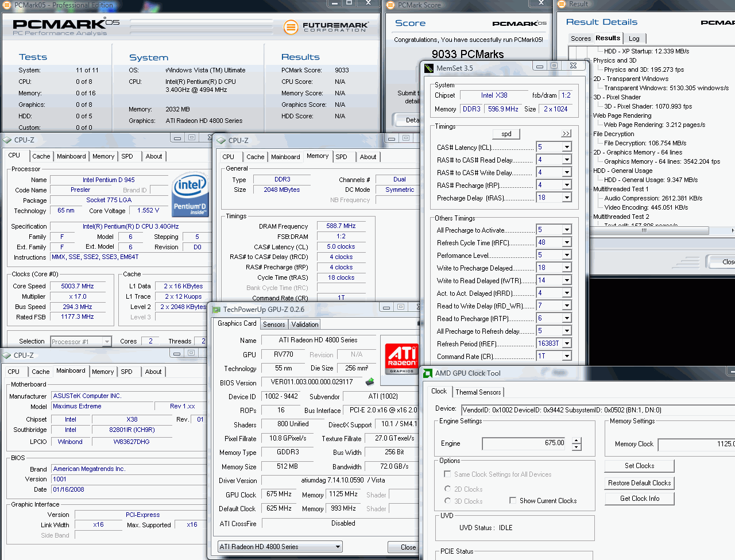The image size is (735, 560).
Task: Click the BIOS save chip icon in GPU-Z
Action: tap(370, 381)
